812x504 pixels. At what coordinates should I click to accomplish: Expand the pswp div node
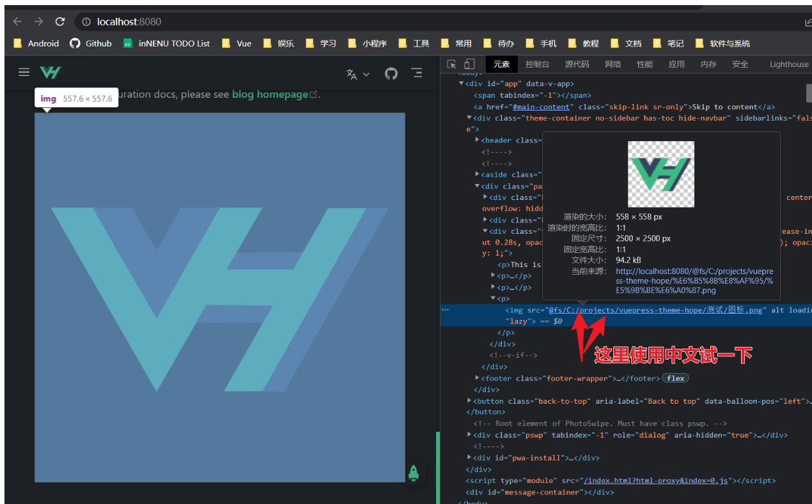469,435
